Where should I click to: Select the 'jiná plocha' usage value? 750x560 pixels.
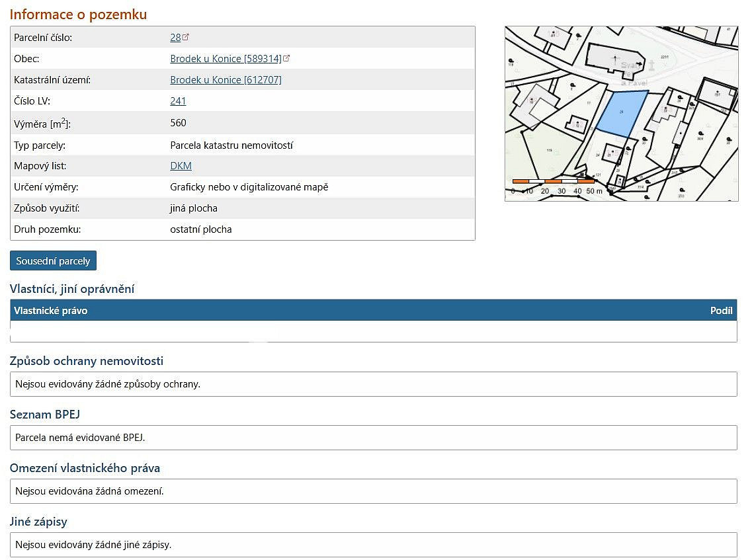click(x=194, y=208)
